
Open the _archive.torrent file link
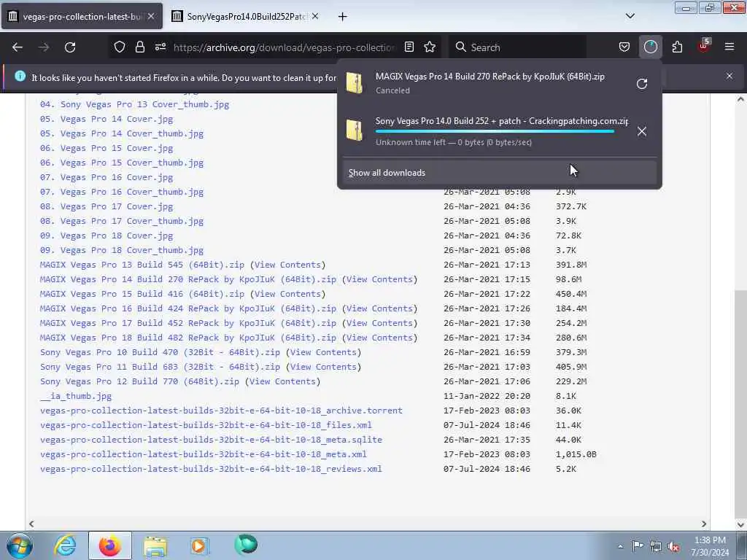[221, 411]
